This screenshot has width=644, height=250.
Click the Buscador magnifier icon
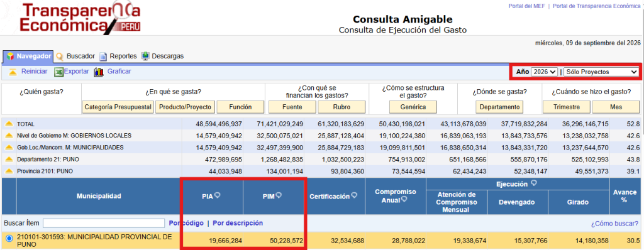tap(60, 57)
